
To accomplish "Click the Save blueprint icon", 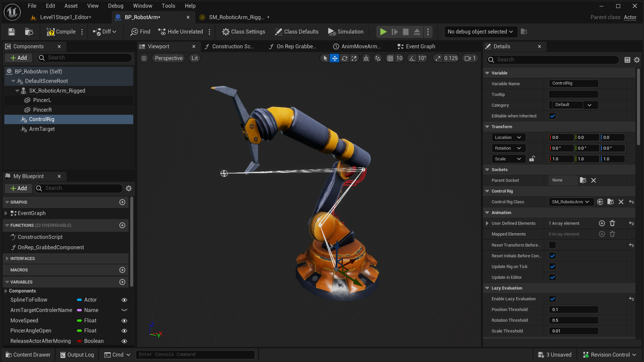I will 11,32.
